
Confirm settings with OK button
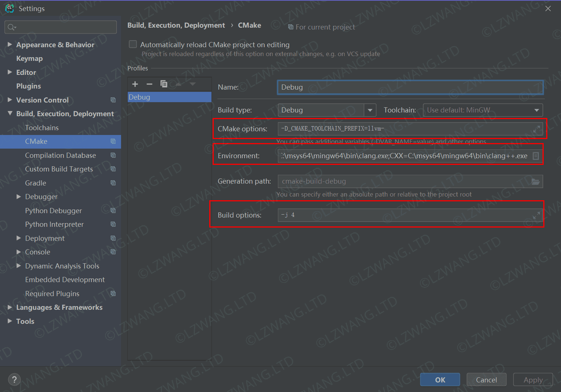pyautogui.click(x=440, y=379)
